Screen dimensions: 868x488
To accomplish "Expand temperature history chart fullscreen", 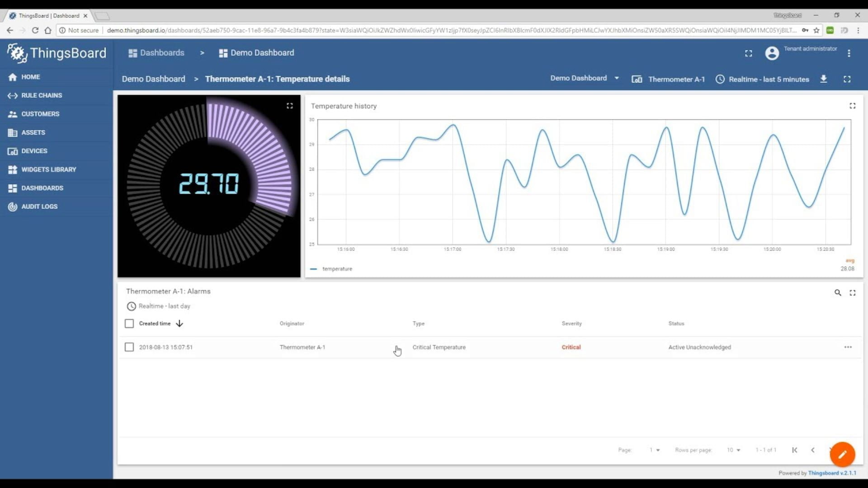I will point(853,105).
